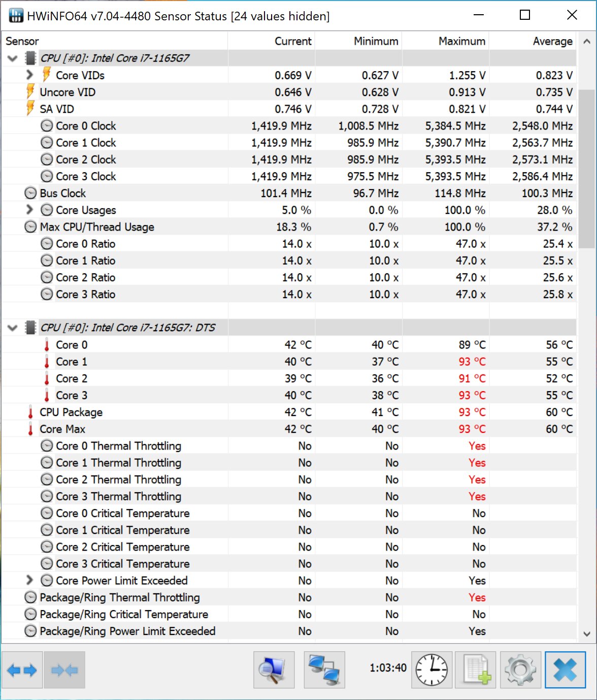Click the expand columns blue arrows button
597x700 pixels.
tap(22, 671)
